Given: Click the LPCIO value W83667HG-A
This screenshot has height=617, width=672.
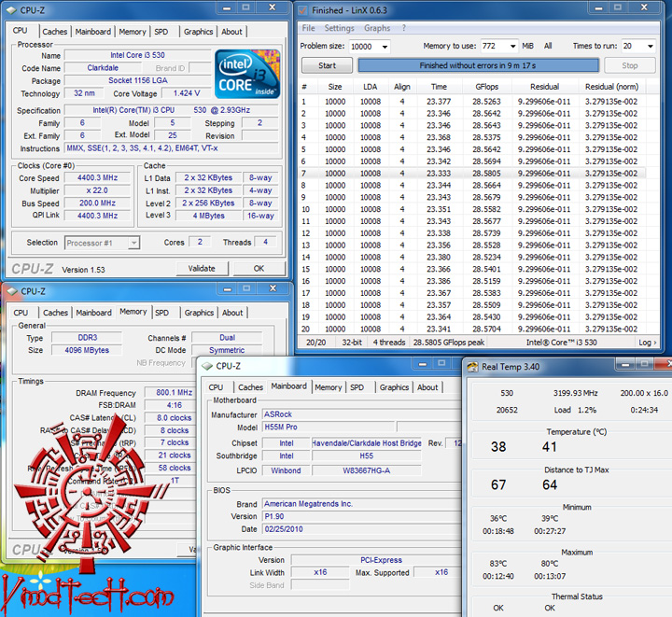Looking at the screenshot, I should tap(367, 470).
